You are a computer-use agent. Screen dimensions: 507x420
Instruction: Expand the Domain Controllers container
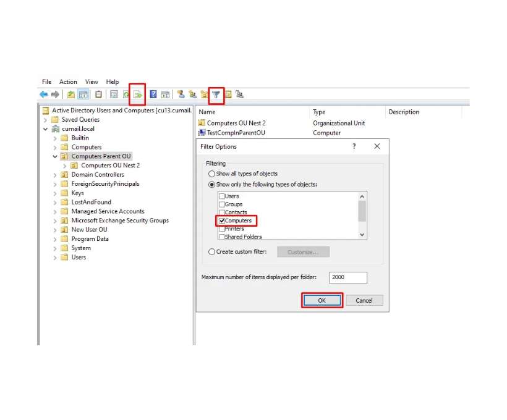(x=56, y=175)
